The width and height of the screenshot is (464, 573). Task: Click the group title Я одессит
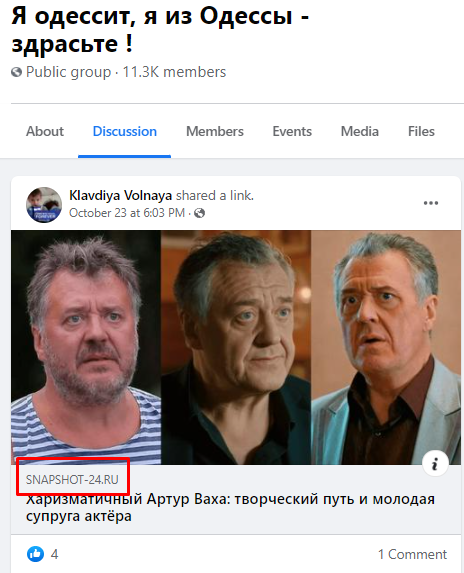[x=160, y=30]
